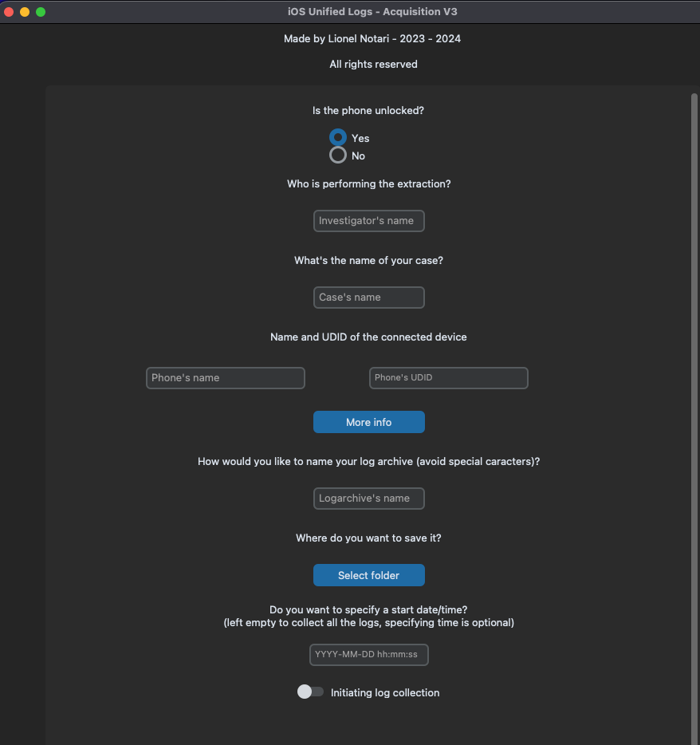The height and width of the screenshot is (745, 700).
Task: Click the YYYY-MM-DD hh:mm:ss start date field
Action: tap(369, 655)
